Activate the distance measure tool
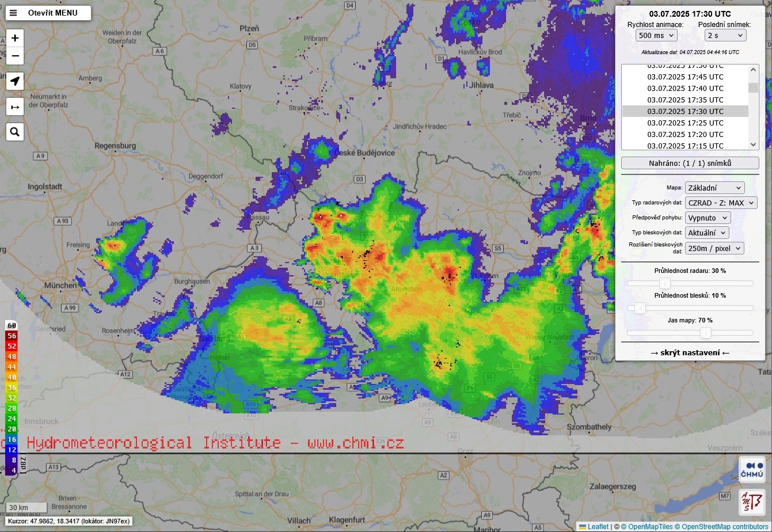 [x=15, y=107]
